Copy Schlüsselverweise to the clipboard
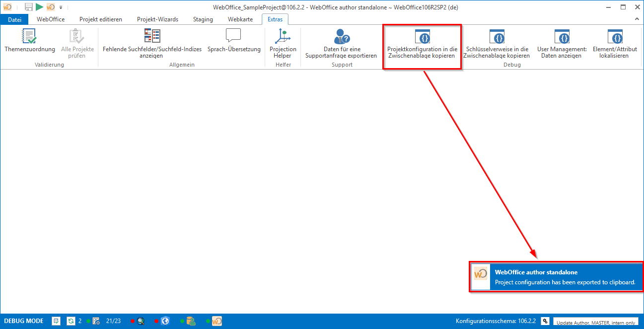The image size is (644, 329). pos(497,37)
